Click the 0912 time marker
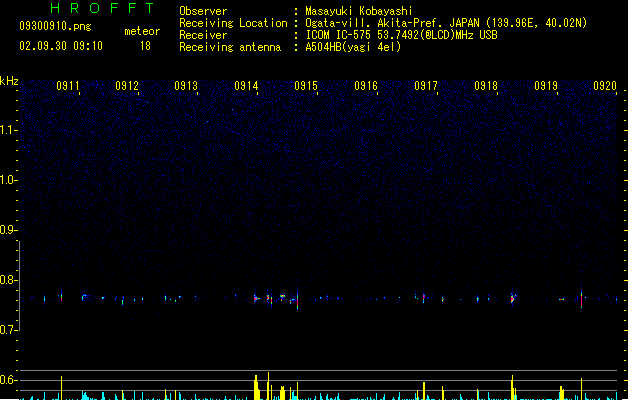The image size is (629, 400). 127,86
